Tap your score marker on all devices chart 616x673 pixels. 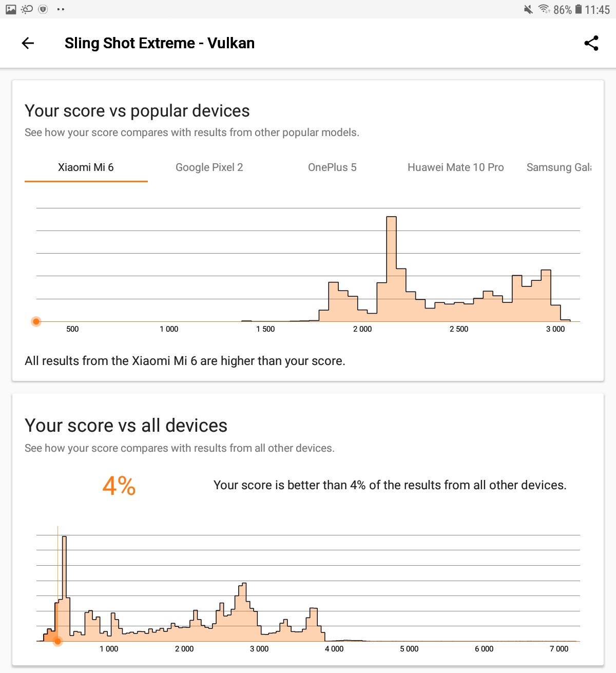pyautogui.click(x=57, y=641)
